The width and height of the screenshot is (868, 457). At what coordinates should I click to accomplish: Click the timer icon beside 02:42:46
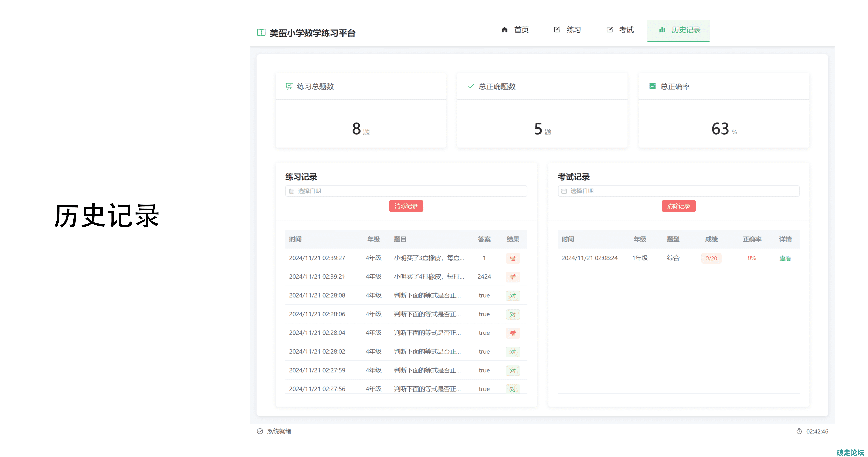click(799, 431)
